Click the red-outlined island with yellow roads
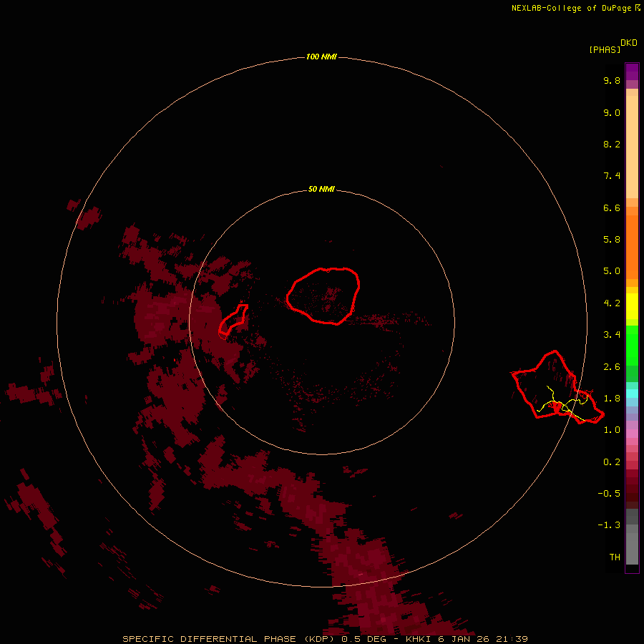 [x=557, y=387]
